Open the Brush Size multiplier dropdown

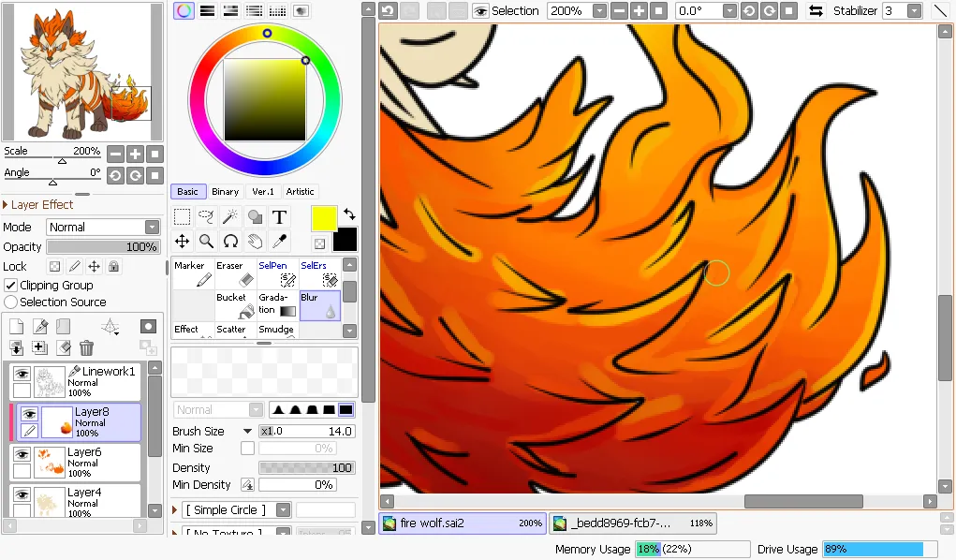tap(247, 432)
